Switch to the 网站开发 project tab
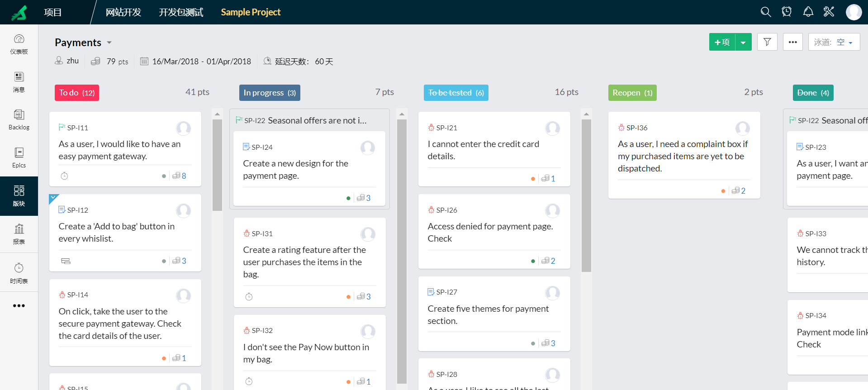This screenshot has width=868, height=390. (123, 12)
